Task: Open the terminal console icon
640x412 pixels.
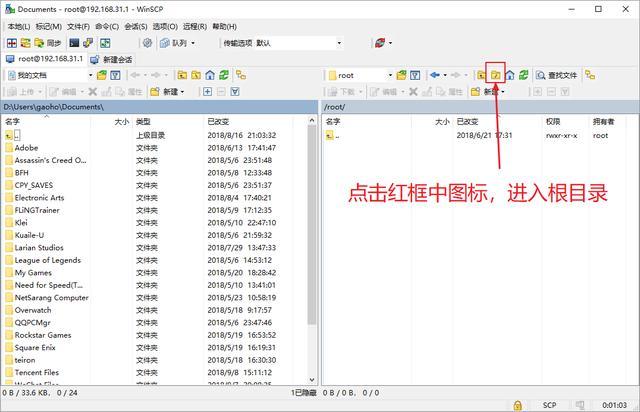Action: pyautogui.click(x=74, y=43)
